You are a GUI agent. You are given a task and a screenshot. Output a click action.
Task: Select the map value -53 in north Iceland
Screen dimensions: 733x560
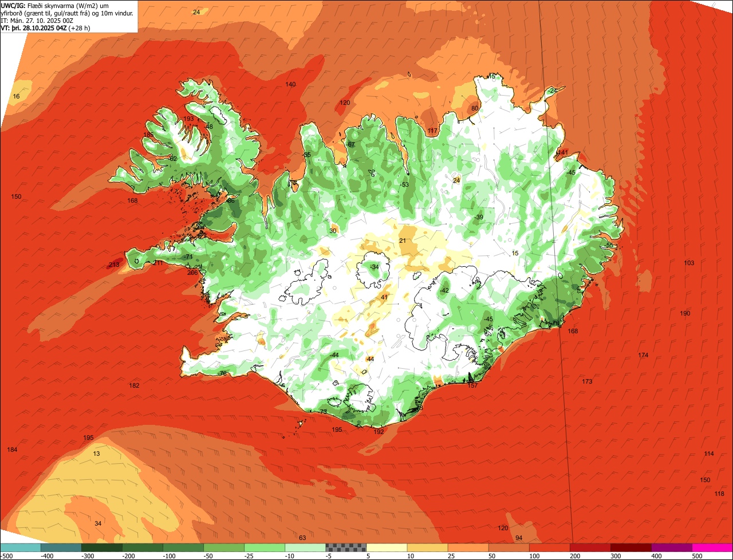pyautogui.click(x=404, y=184)
